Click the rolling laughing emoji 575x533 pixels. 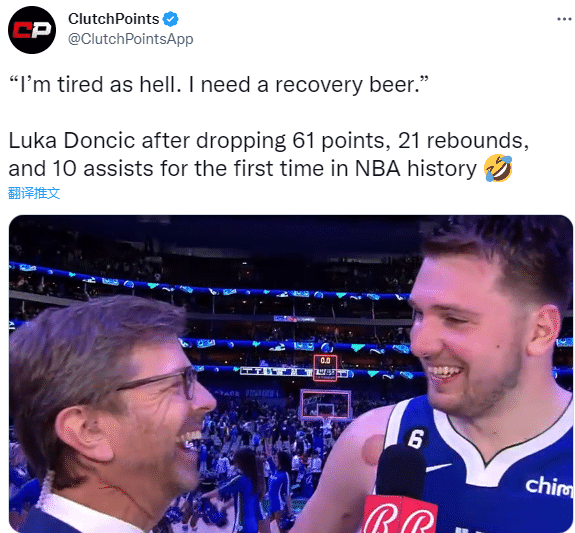498,168
